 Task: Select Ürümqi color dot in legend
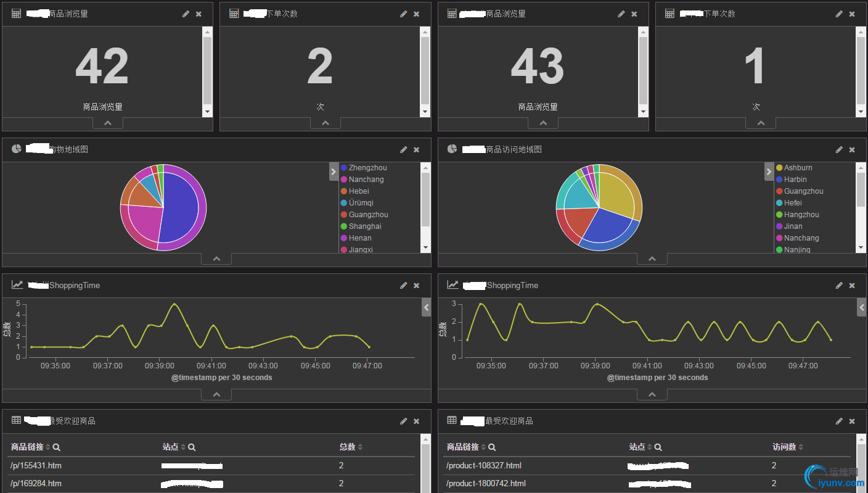coord(344,203)
